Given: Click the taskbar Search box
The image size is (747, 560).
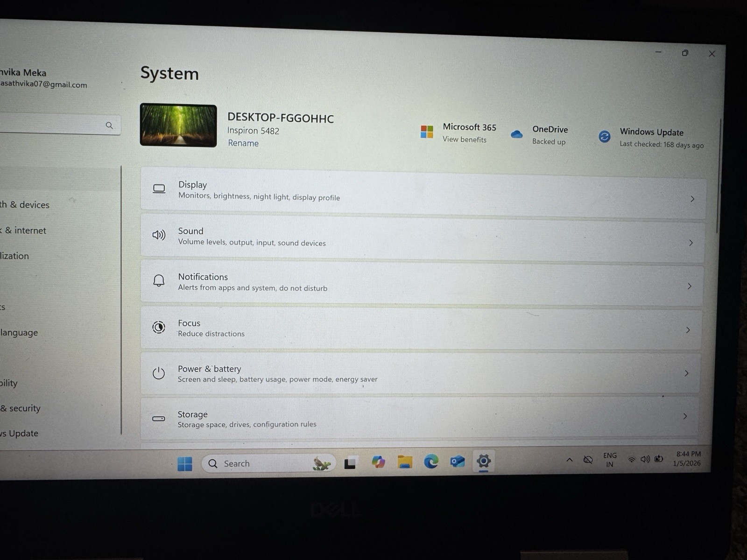Looking at the screenshot, I should (268, 463).
